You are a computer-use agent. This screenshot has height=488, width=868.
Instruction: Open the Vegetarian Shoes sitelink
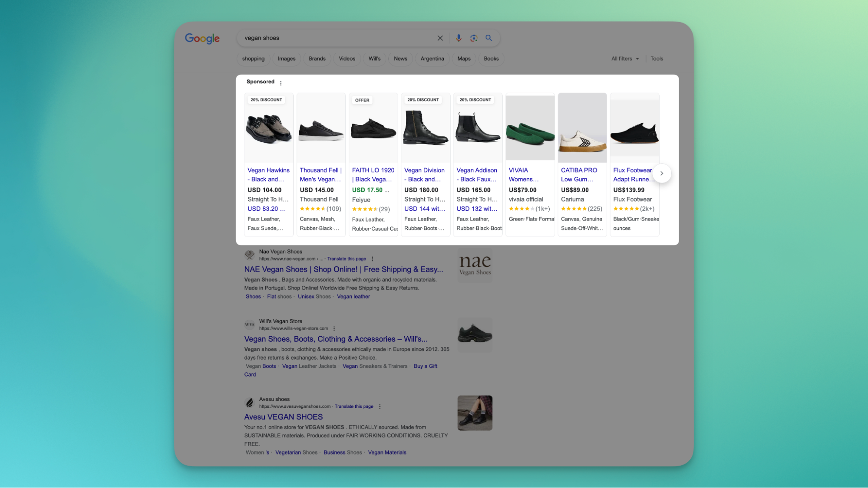(296, 453)
